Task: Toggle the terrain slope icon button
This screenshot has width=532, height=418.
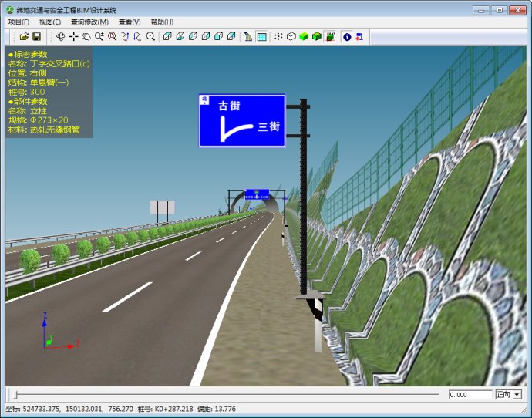Action: click(x=248, y=36)
